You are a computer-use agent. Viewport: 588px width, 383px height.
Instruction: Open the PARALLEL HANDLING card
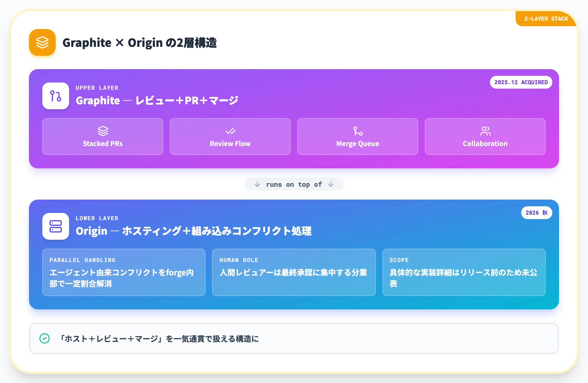coord(124,272)
